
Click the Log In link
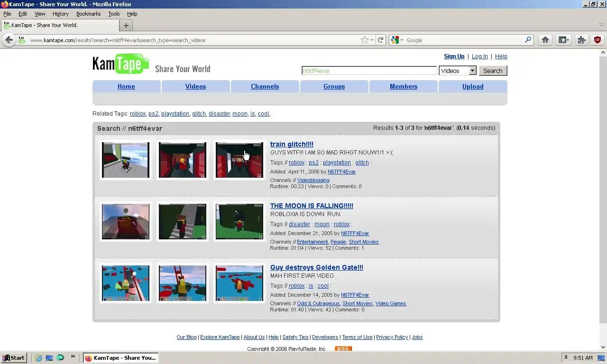(x=479, y=56)
